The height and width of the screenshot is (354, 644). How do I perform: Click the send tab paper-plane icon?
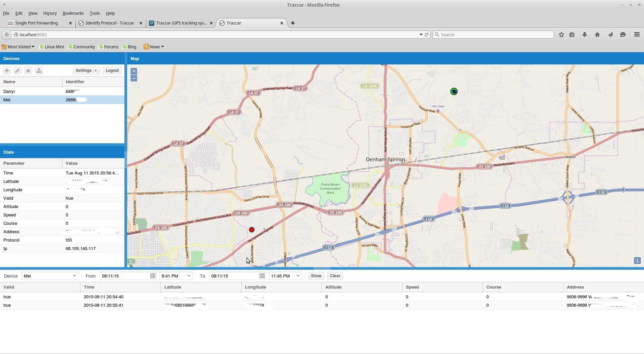610,35
